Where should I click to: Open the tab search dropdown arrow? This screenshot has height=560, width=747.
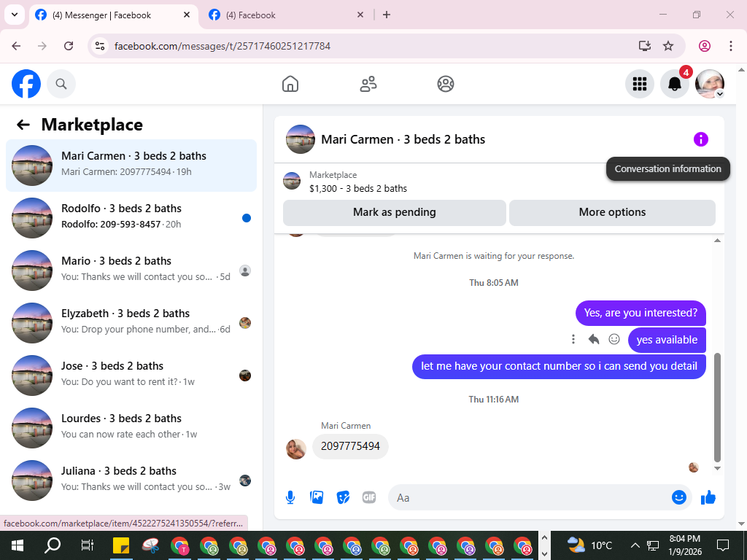[x=15, y=15]
